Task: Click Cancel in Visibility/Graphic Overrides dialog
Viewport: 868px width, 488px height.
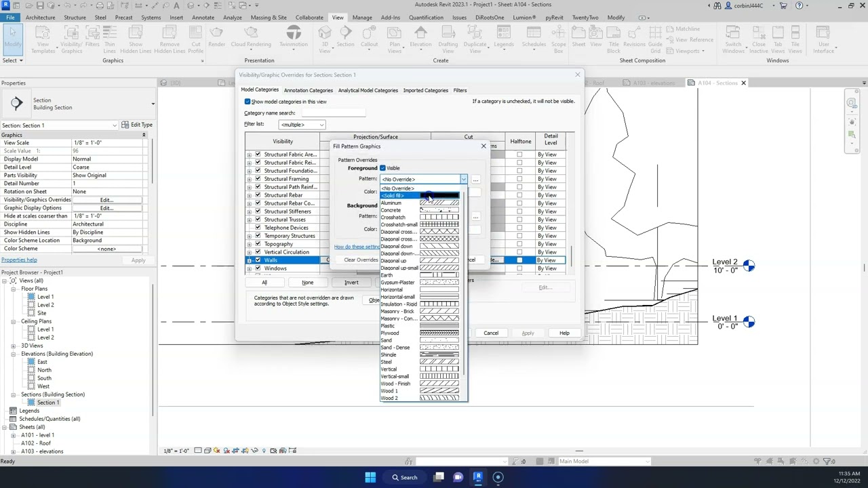Action: tap(491, 333)
